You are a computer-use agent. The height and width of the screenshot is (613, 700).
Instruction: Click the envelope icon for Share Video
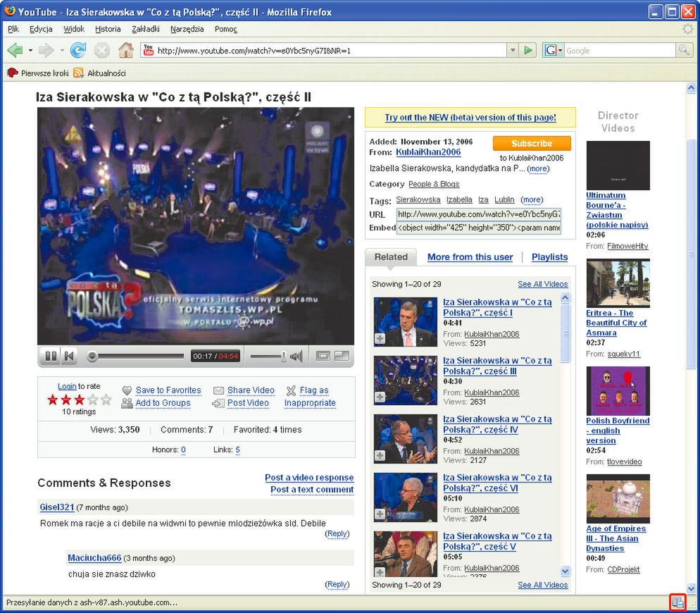[x=218, y=390]
